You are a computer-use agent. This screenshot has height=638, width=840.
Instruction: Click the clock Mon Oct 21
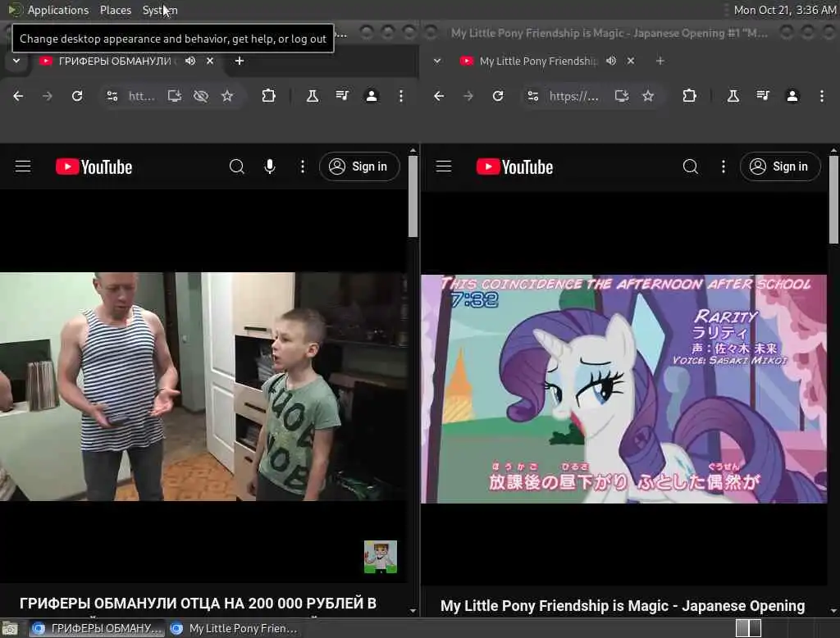point(784,10)
